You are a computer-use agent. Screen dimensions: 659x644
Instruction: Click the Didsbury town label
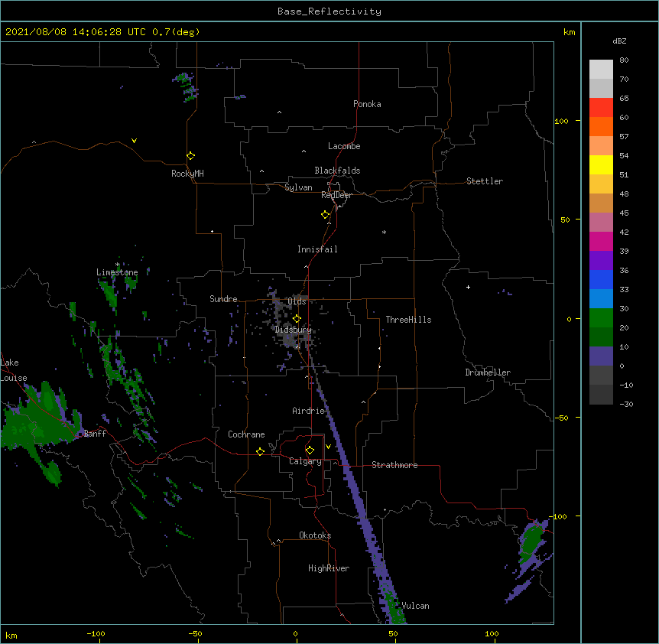coord(293,330)
